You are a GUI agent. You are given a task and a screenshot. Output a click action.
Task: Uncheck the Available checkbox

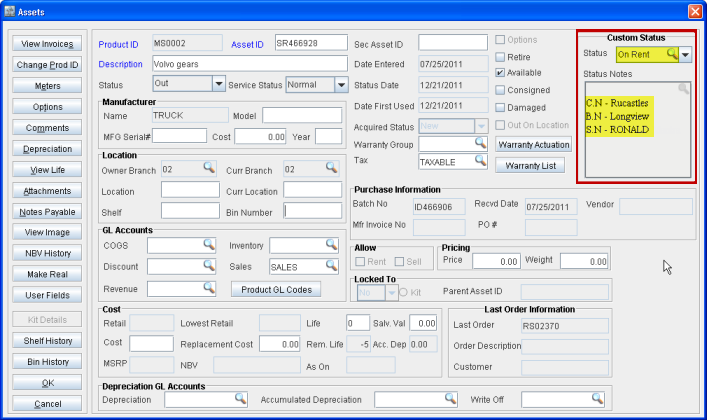pos(500,73)
